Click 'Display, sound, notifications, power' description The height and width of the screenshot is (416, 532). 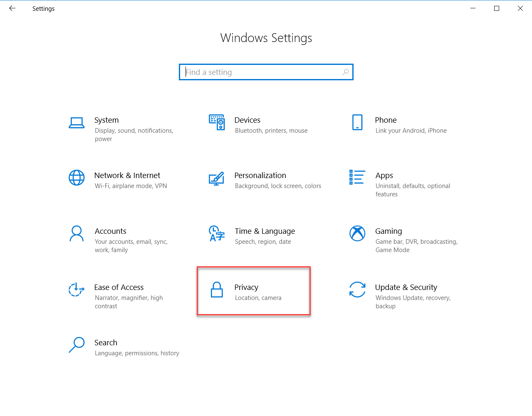pyautogui.click(x=134, y=135)
